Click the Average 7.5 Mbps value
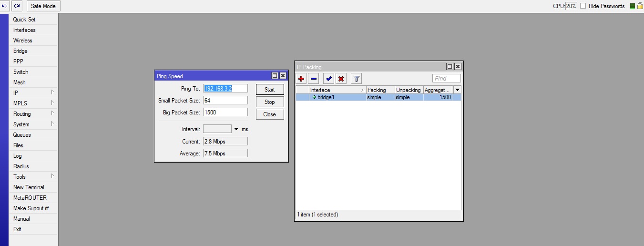Image resolution: width=644 pixels, height=246 pixels. tap(225, 153)
